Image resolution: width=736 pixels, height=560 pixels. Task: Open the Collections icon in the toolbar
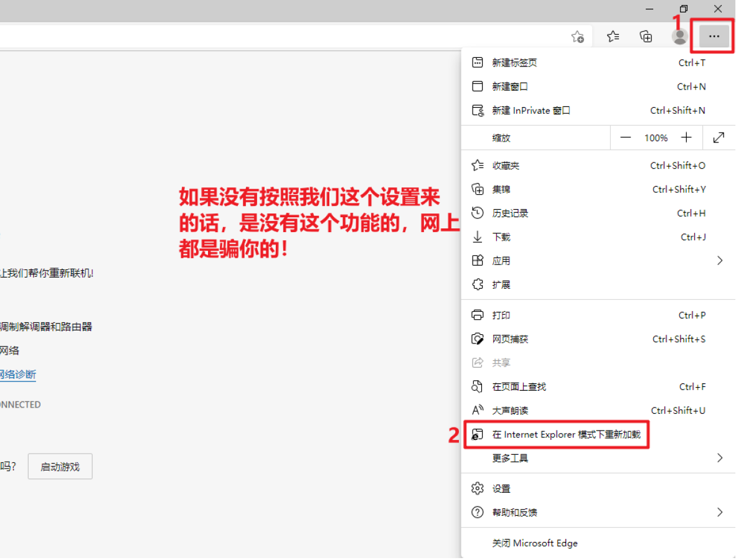(646, 36)
